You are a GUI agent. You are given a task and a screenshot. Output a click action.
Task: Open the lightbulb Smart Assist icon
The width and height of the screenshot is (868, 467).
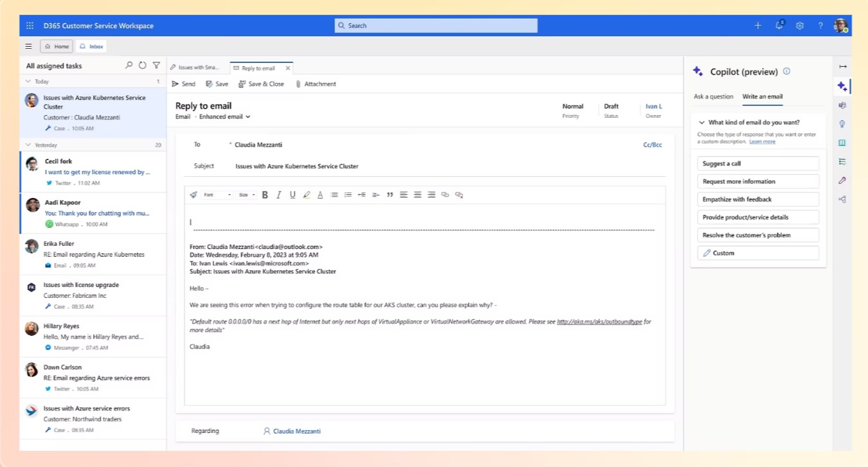pyautogui.click(x=842, y=124)
